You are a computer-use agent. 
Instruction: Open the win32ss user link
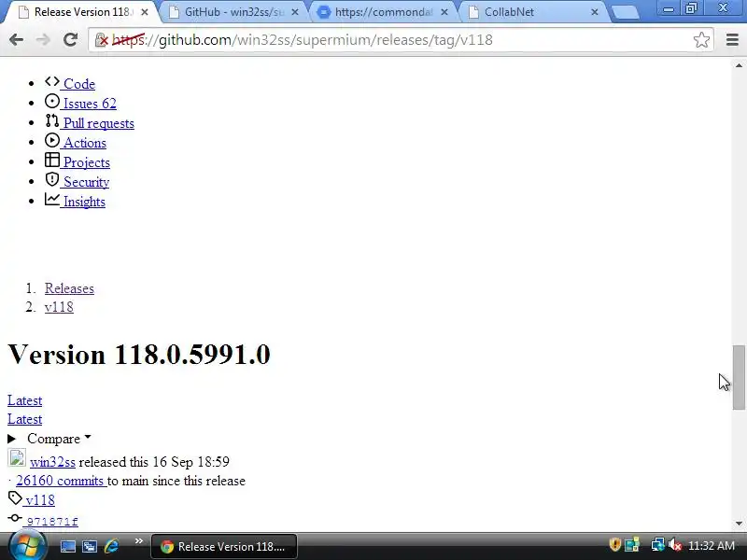52,461
